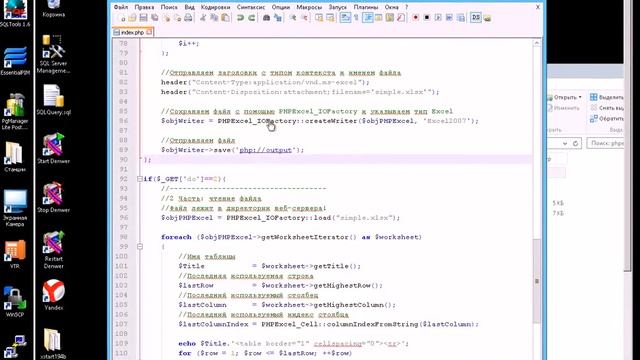Screen dimensions: 640x360
Task: Click the Close All toolbar icon
Action: tap(177, 18)
